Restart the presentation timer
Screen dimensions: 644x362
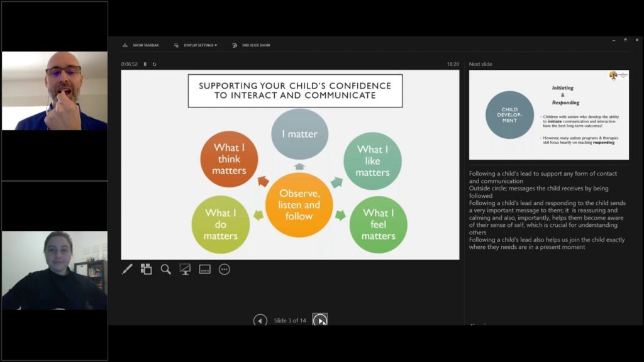[155, 63]
